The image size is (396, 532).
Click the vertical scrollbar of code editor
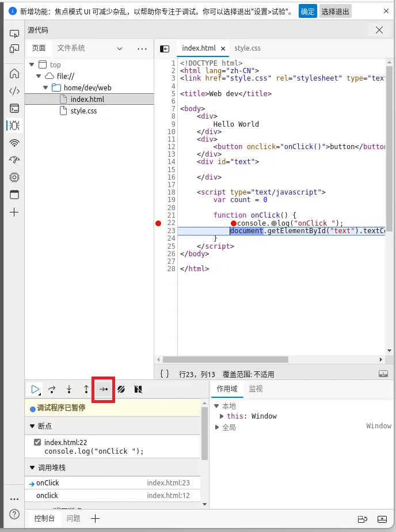(389, 149)
